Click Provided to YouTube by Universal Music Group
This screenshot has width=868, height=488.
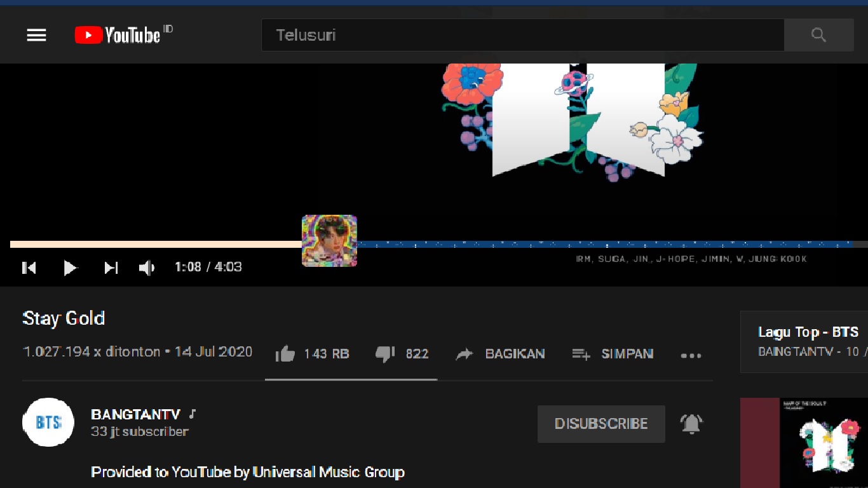[x=248, y=472]
